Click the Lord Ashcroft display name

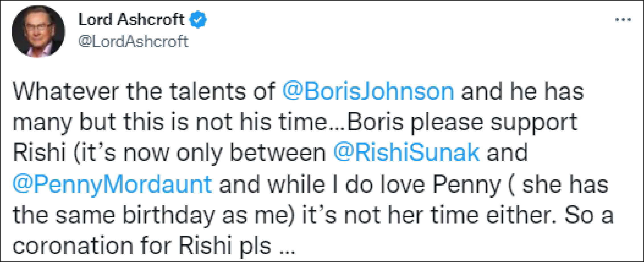click(x=131, y=20)
